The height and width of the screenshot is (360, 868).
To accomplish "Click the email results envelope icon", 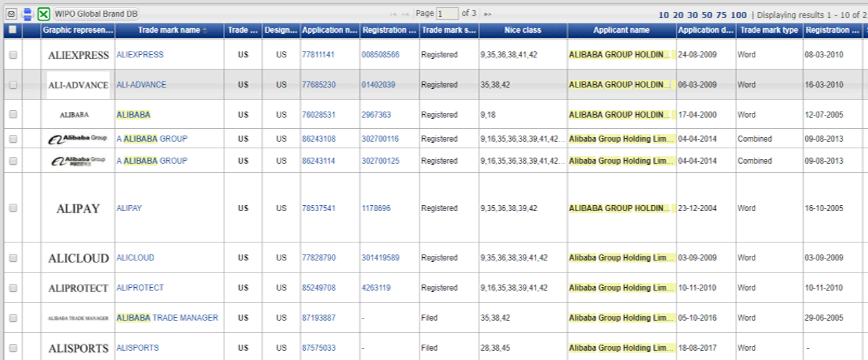I will (12, 13).
